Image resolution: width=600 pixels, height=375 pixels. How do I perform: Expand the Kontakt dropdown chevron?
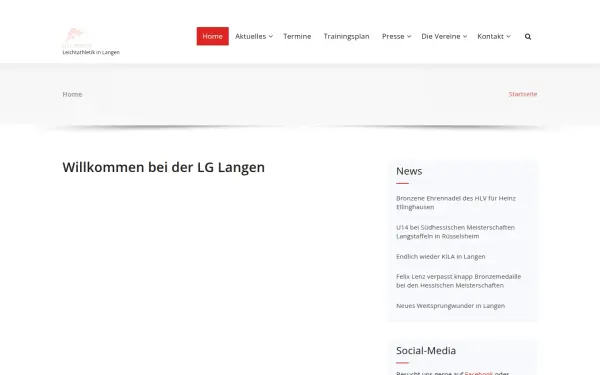(x=508, y=36)
